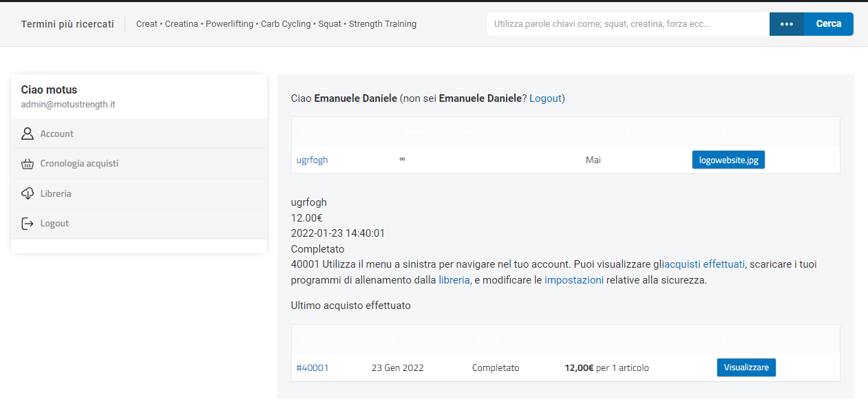Viewport: 868px width, 415px height.
Task: Select the admin@motustrength.it email text
Action: point(68,105)
